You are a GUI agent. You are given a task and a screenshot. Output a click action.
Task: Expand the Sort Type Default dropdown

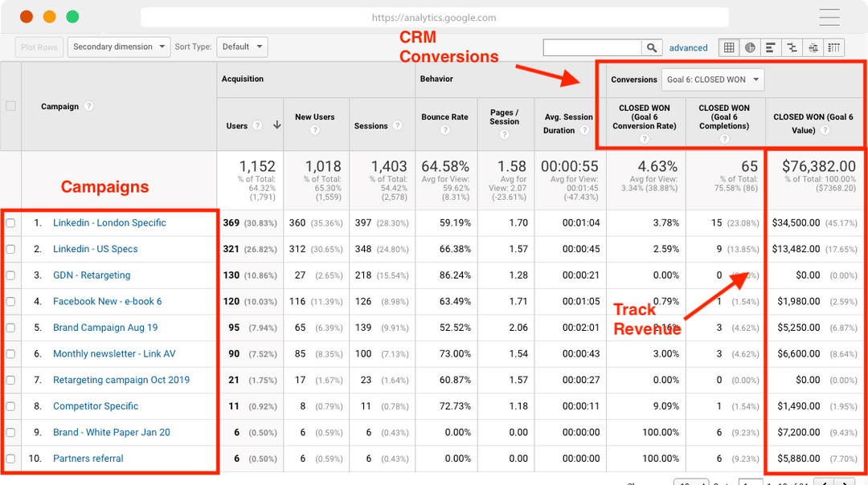pyautogui.click(x=243, y=47)
